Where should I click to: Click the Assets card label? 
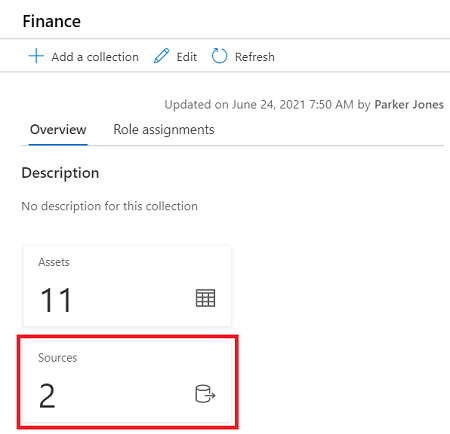pyautogui.click(x=54, y=262)
